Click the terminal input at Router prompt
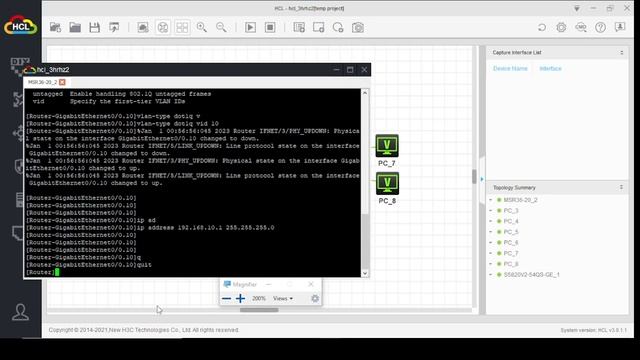This screenshot has width=640, height=360. click(x=57, y=272)
